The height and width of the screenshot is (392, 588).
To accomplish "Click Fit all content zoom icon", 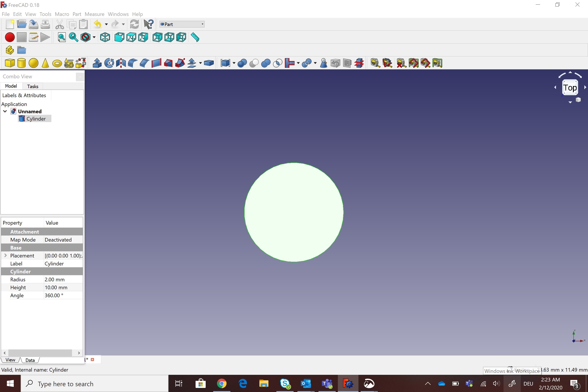I will click(x=61, y=37).
